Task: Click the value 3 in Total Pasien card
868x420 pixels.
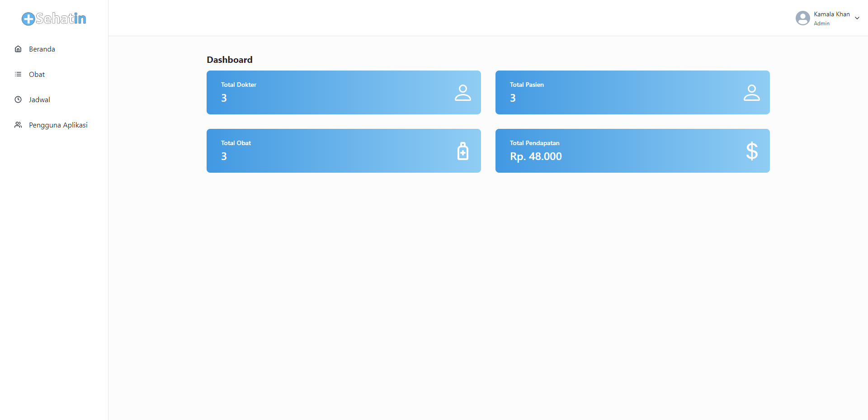Action: click(x=513, y=98)
